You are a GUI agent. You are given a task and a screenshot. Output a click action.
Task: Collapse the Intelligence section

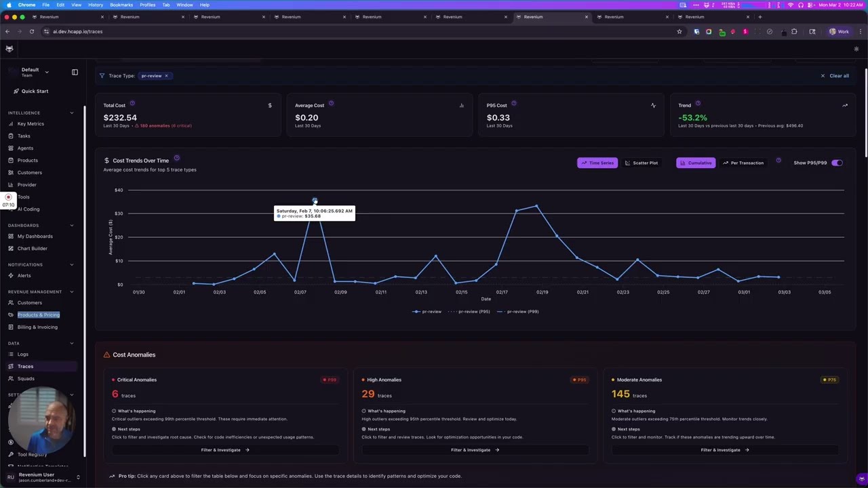coord(71,113)
